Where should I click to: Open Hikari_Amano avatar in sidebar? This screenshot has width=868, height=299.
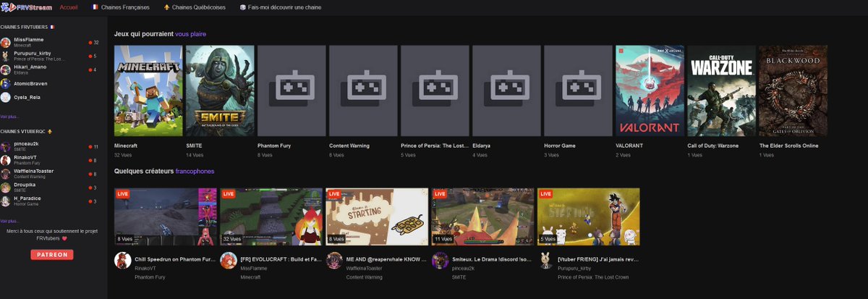tap(6, 70)
